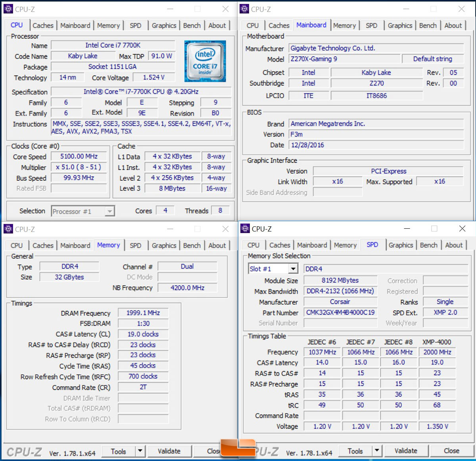Image resolution: width=476 pixels, height=461 pixels.
Task: Click the CMK32GX4M4B4000C19 part number field
Action: tap(340, 312)
